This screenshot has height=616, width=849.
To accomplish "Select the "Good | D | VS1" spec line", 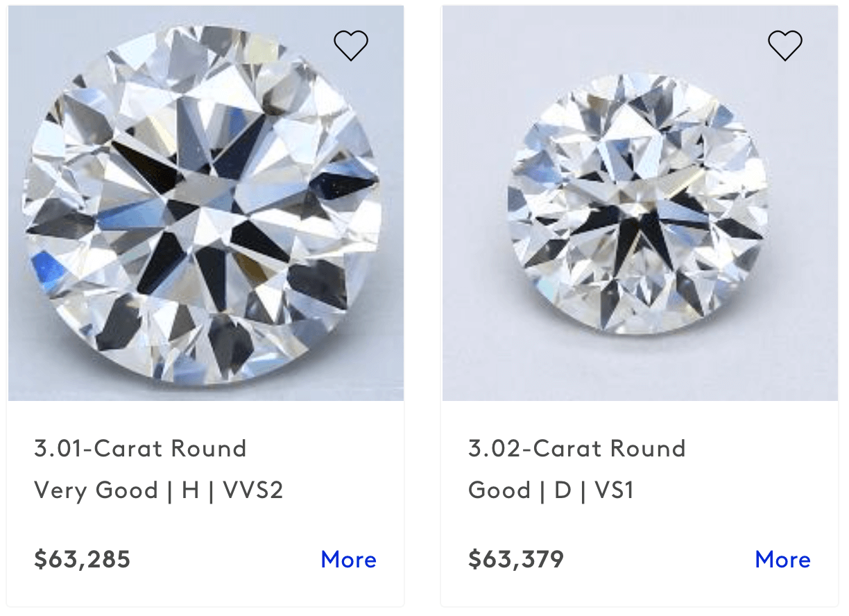I will pos(551,491).
